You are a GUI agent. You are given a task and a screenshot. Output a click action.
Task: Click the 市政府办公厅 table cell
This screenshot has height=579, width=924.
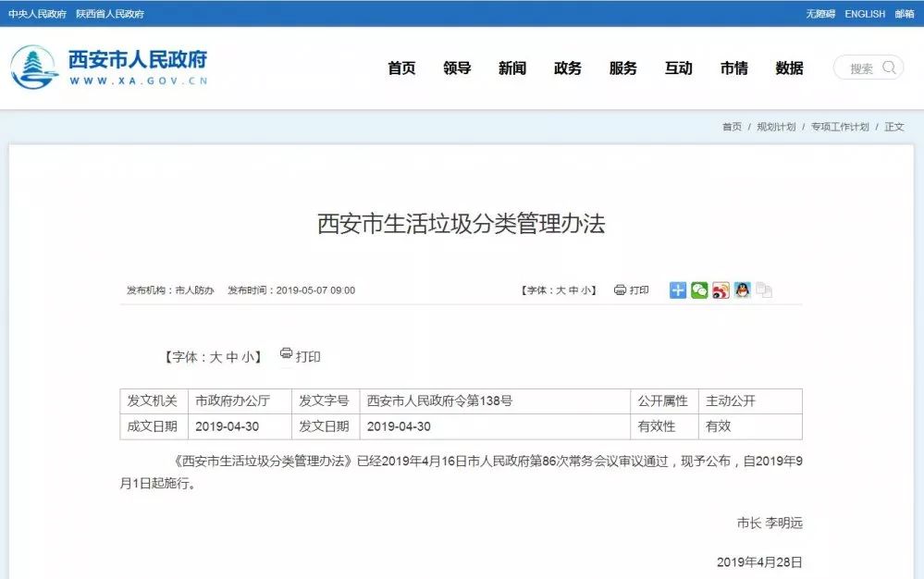click(x=240, y=401)
